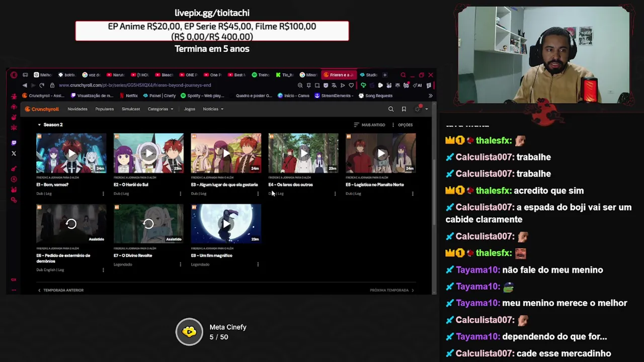Change sort order Mais Antigo
644x362 pixels.
(369, 125)
